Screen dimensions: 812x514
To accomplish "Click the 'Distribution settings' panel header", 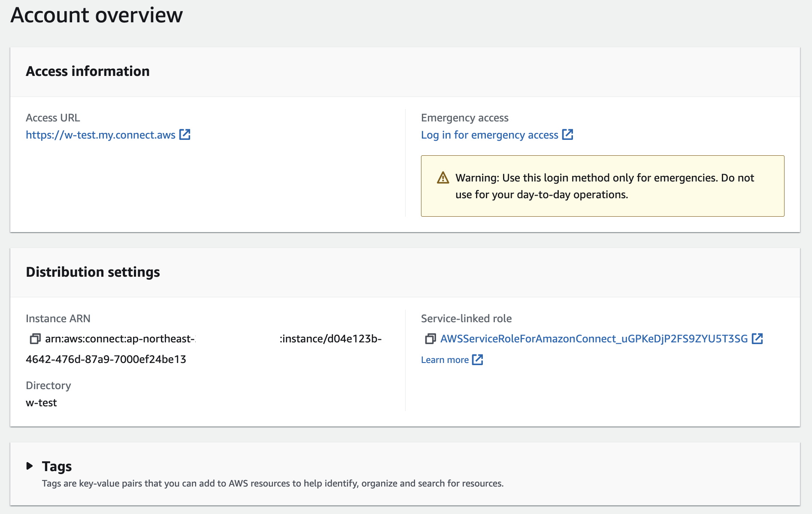I will pos(93,272).
